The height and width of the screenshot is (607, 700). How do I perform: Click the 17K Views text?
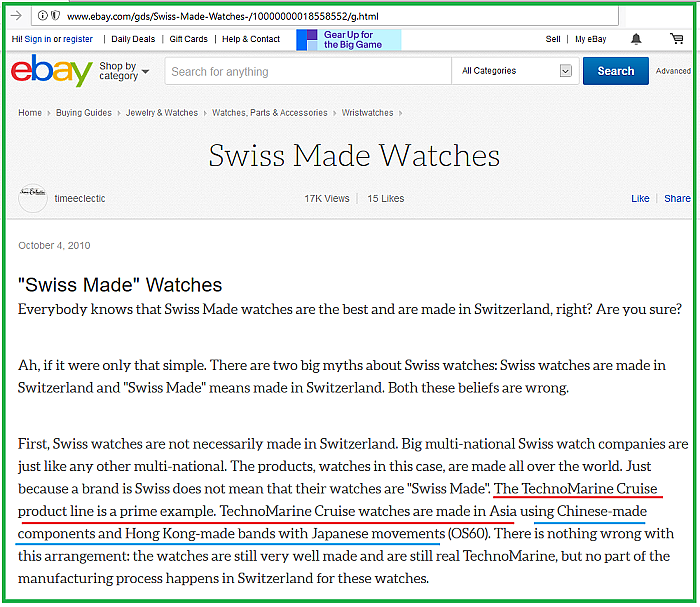pyautogui.click(x=327, y=199)
